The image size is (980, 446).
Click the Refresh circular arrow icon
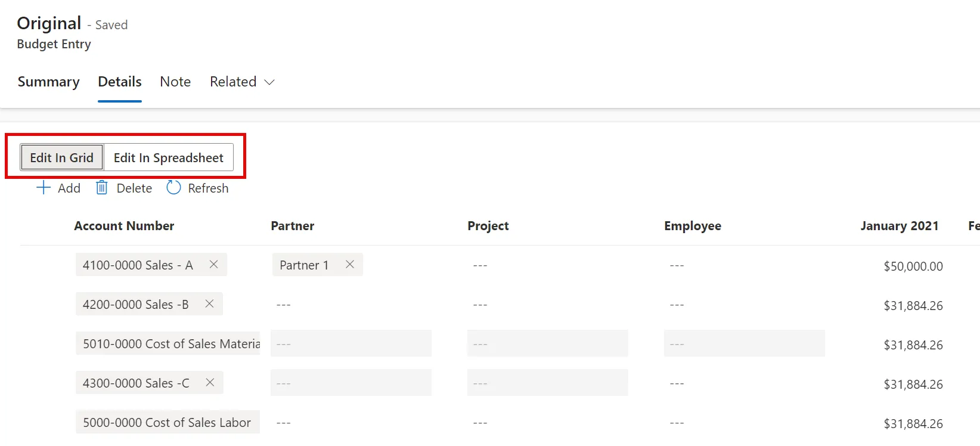(173, 188)
